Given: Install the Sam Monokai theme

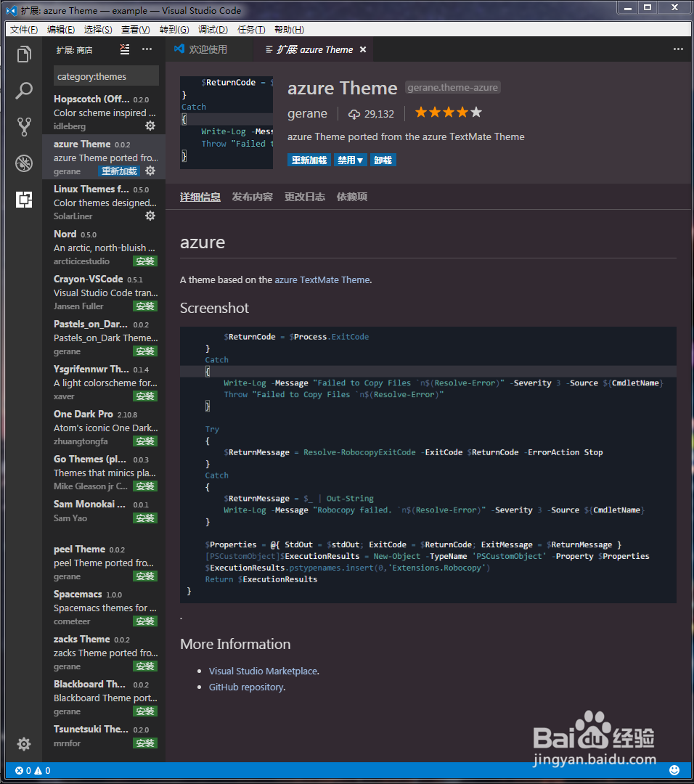Looking at the screenshot, I should [x=145, y=518].
